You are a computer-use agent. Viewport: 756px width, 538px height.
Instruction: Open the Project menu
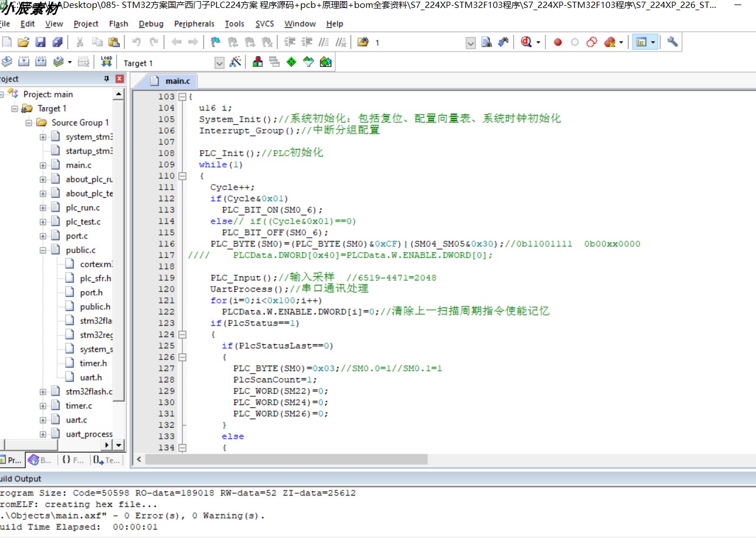point(86,24)
